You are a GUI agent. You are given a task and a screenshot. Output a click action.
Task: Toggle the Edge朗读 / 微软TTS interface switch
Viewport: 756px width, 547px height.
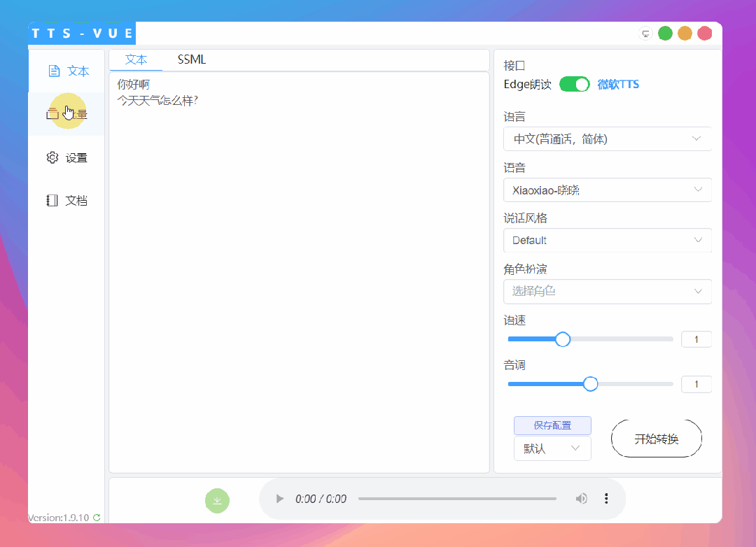tap(574, 85)
